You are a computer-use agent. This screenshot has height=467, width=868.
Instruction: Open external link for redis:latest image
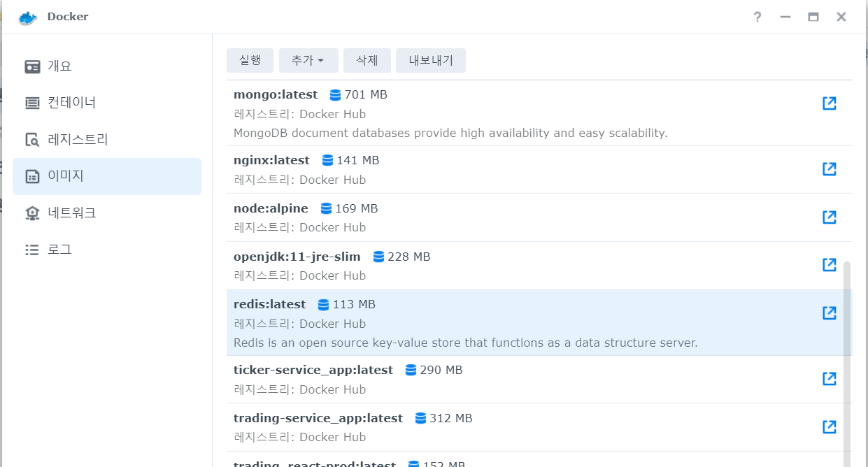(829, 312)
